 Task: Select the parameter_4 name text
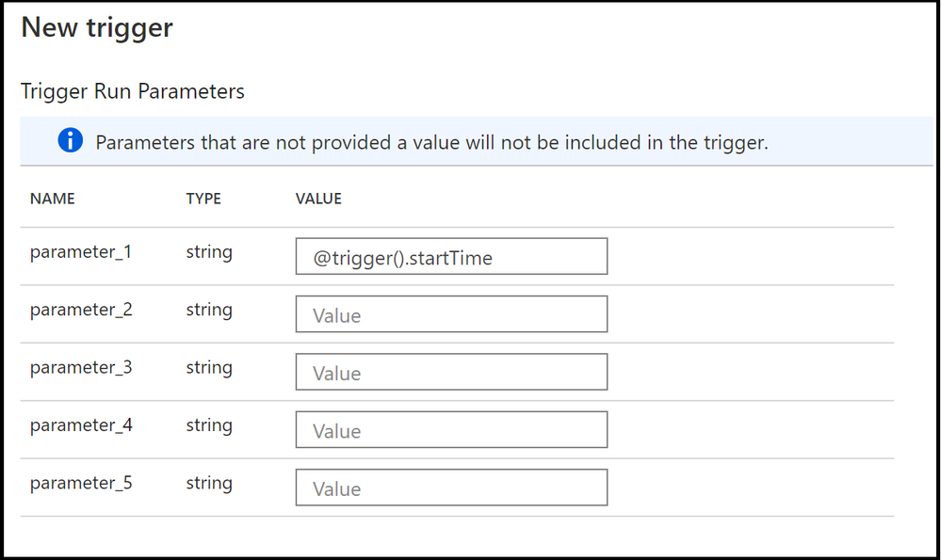pyautogui.click(x=81, y=424)
